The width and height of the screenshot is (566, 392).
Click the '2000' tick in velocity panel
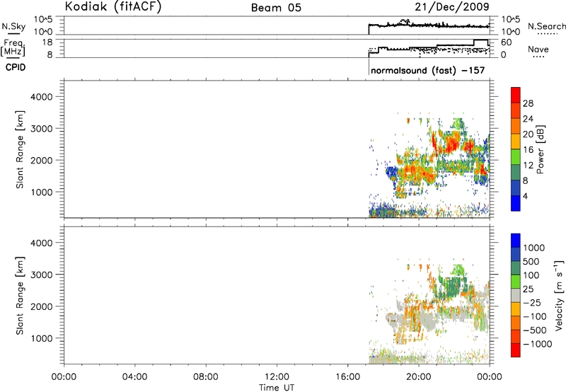tap(42, 306)
